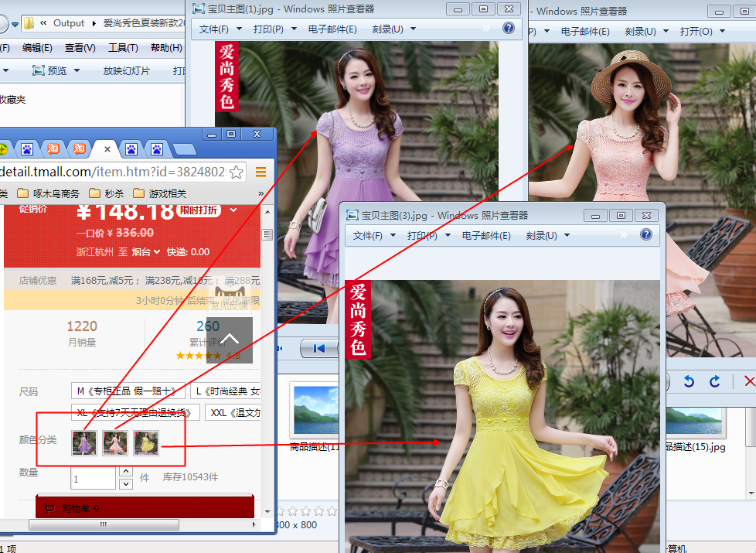Switch to second orange 淘 browser tab
The width and height of the screenshot is (756, 553).
[79, 149]
